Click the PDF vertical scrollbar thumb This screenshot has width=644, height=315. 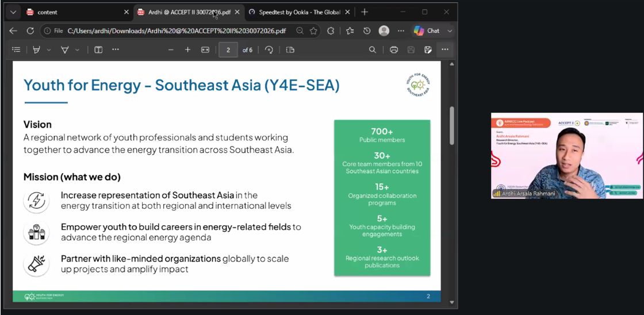click(x=452, y=125)
